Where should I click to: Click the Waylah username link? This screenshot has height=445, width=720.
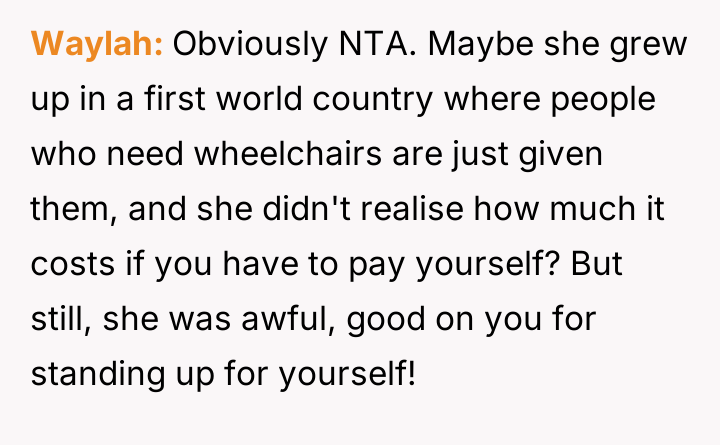(x=98, y=45)
